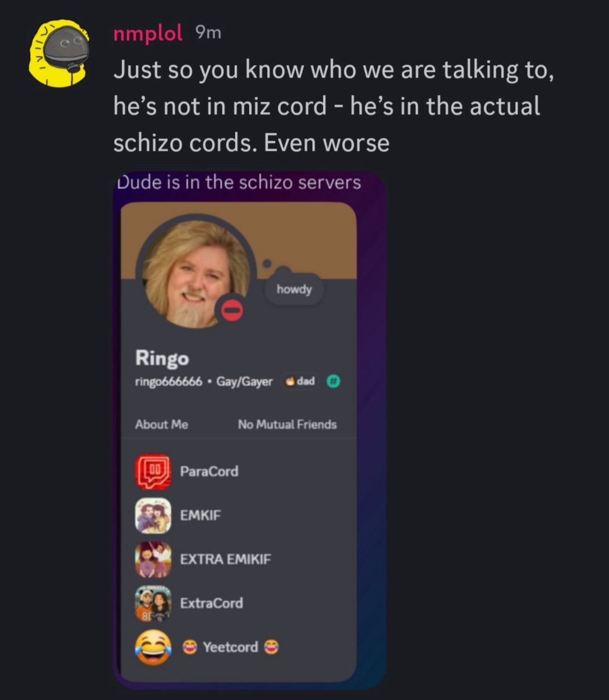Open the EMKIF server icon
609x700 pixels.
[x=153, y=515]
